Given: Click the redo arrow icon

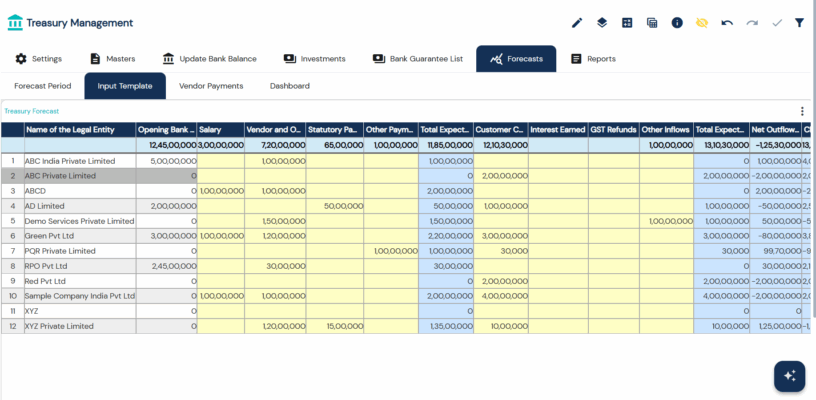Looking at the screenshot, I should (751, 22).
